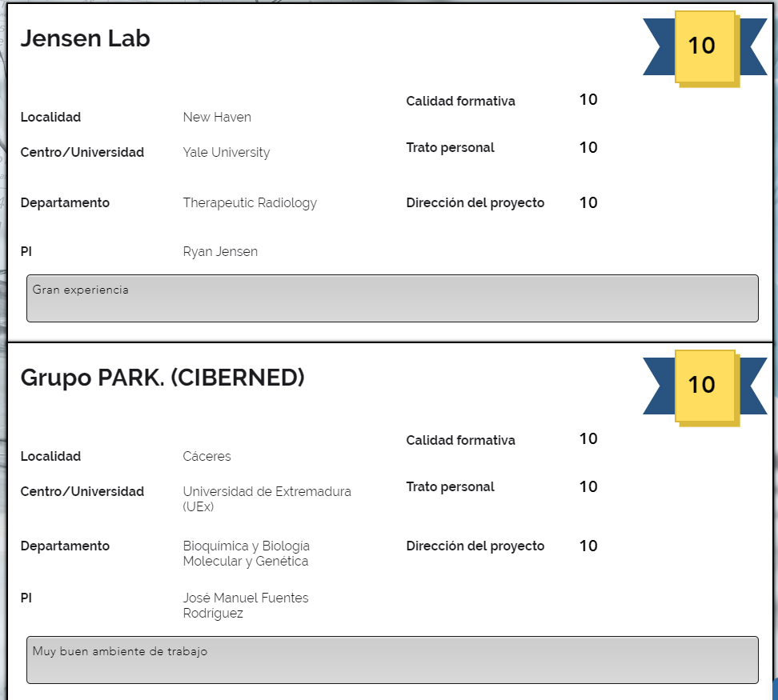
Task: Click the PI name Ryan Jensen
Action: (x=220, y=252)
